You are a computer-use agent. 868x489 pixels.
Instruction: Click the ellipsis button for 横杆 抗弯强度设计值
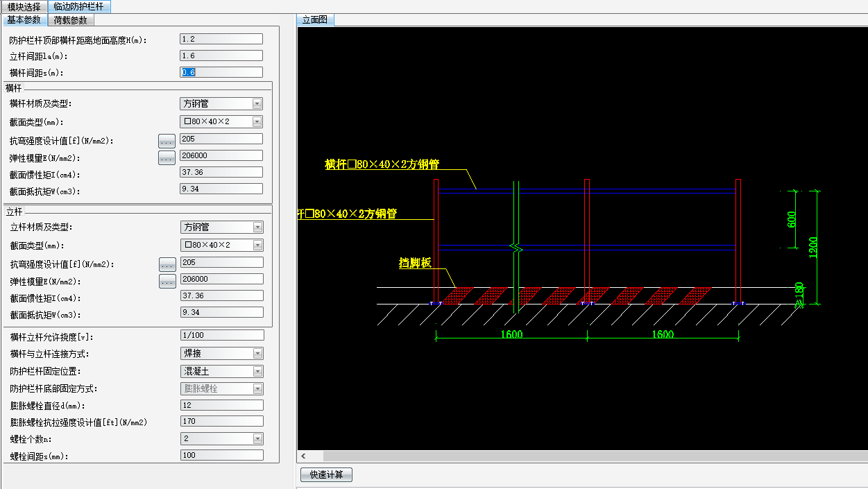[167, 141]
